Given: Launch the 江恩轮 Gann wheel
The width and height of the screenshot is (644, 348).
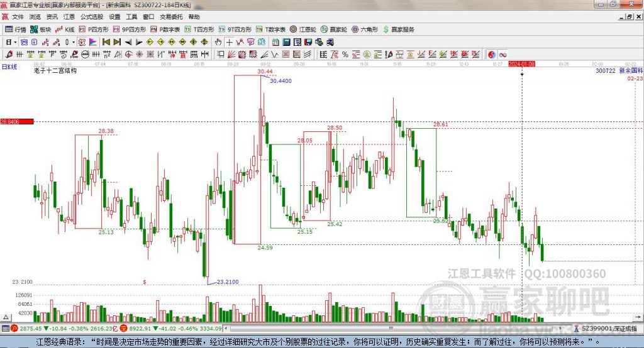Looking at the screenshot, I should click(x=303, y=30).
